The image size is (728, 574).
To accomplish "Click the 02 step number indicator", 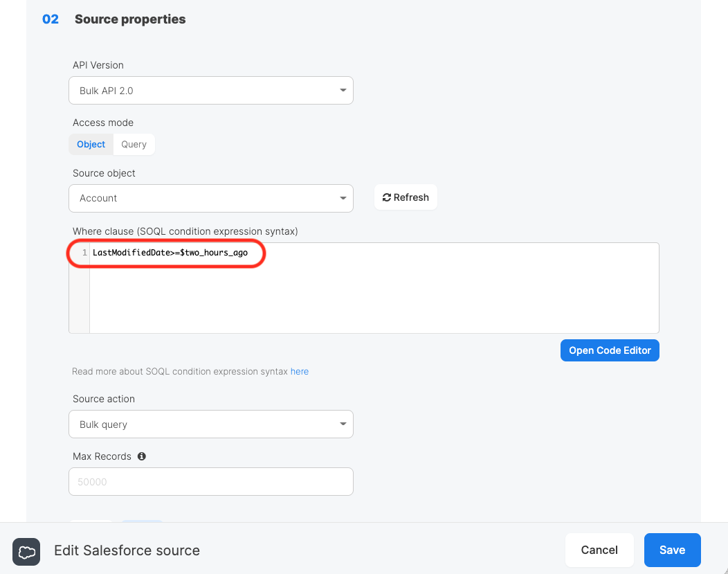I will coord(50,19).
